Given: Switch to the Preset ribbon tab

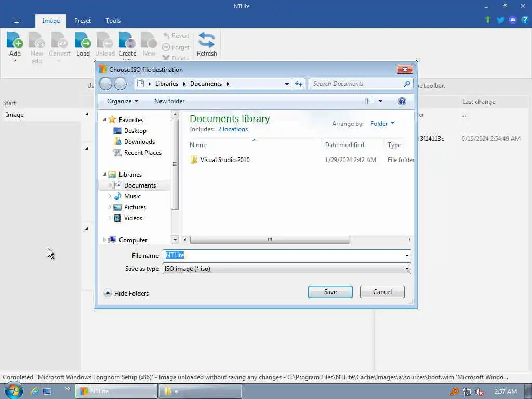Looking at the screenshot, I should click(x=83, y=21).
